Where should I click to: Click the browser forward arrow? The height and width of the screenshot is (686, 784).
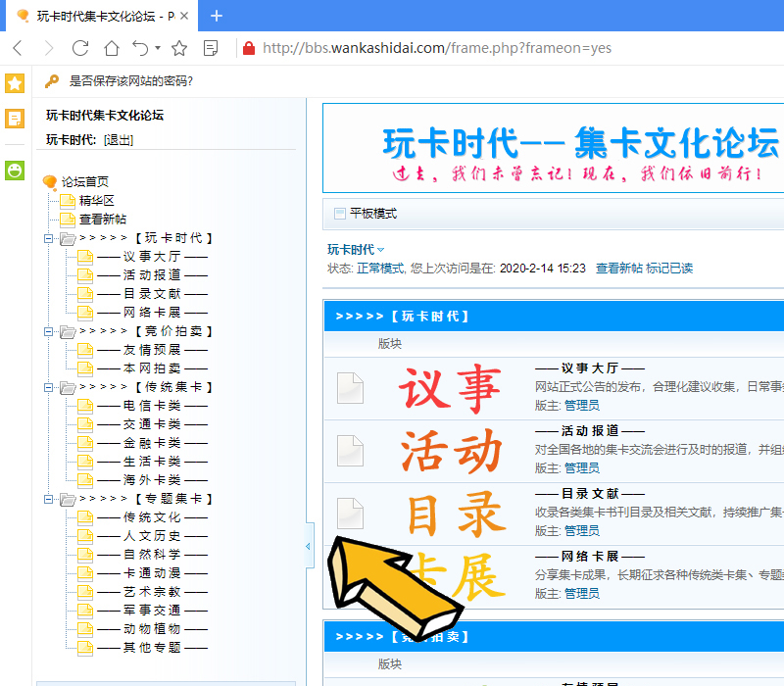click(48, 48)
